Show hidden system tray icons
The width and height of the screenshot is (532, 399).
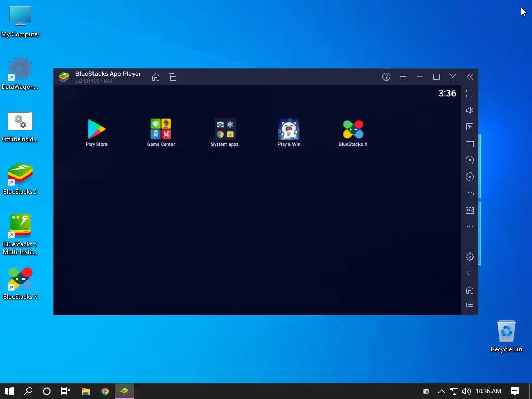click(442, 391)
